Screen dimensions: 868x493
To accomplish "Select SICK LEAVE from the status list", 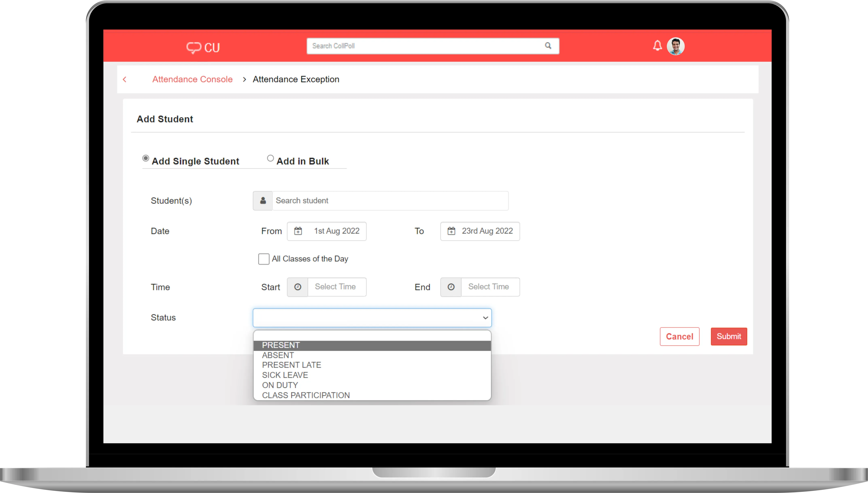I will [x=285, y=375].
